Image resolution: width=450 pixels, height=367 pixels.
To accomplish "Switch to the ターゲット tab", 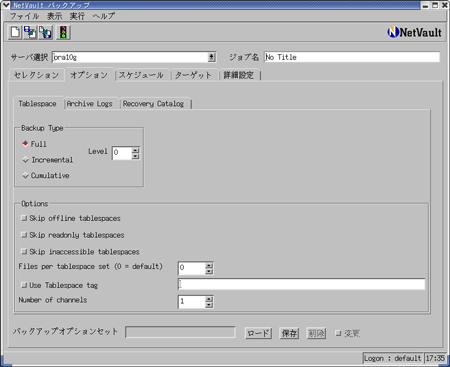I will (x=193, y=75).
